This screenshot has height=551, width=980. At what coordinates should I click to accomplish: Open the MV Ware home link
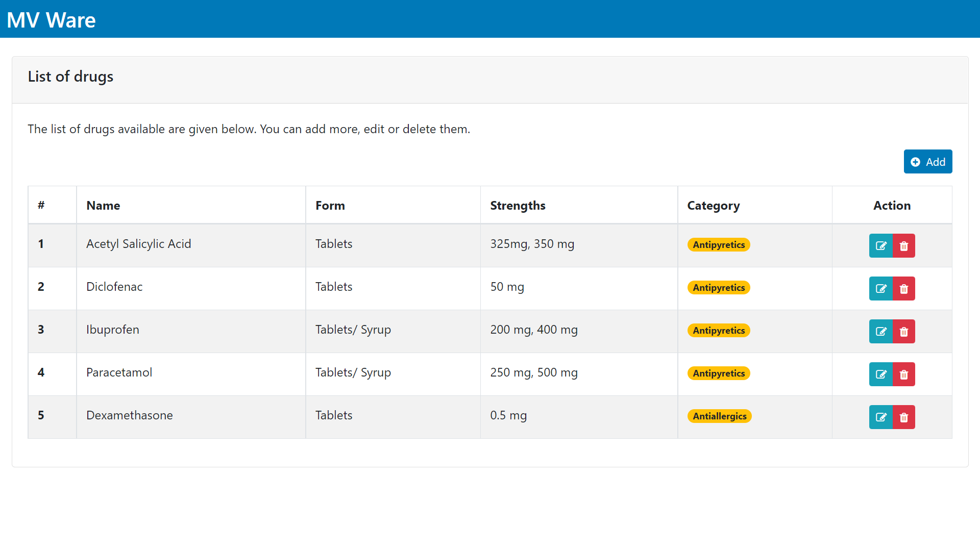(51, 20)
